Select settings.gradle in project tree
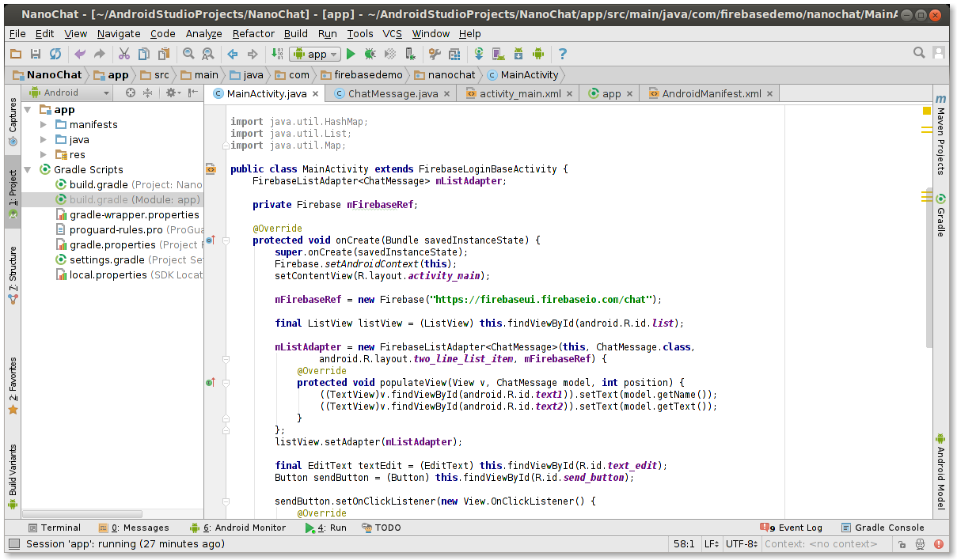The width and height of the screenshot is (957, 560). 129,259
